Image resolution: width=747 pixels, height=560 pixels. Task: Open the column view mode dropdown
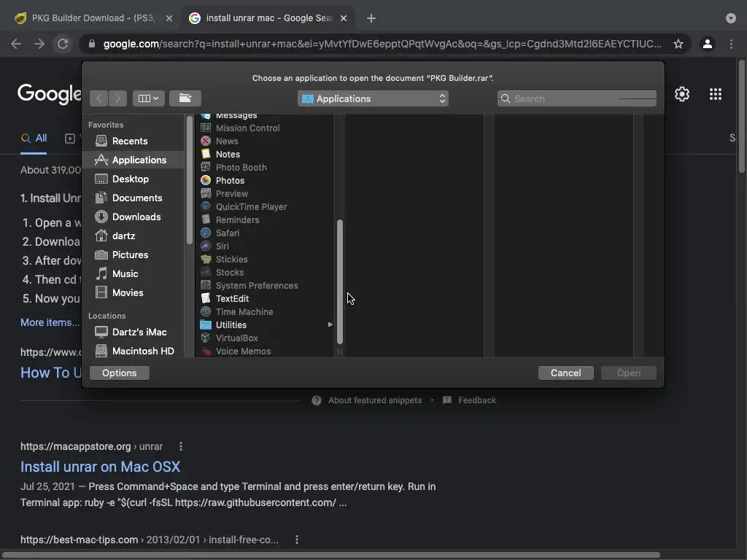[x=148, y=98]
